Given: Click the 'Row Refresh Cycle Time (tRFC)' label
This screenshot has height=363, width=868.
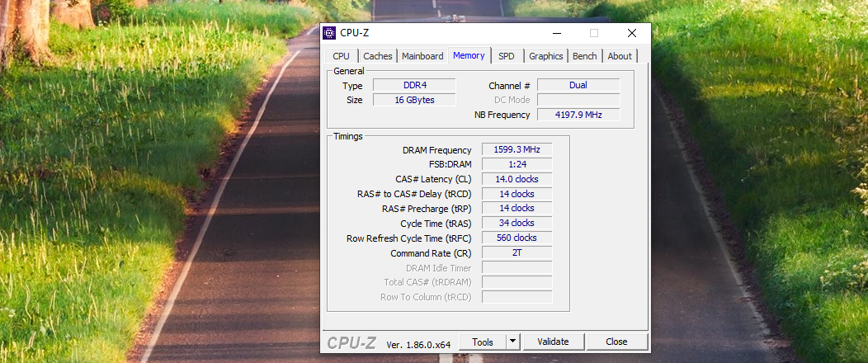Looking at the screenshot, I should (x=409, y=238).
